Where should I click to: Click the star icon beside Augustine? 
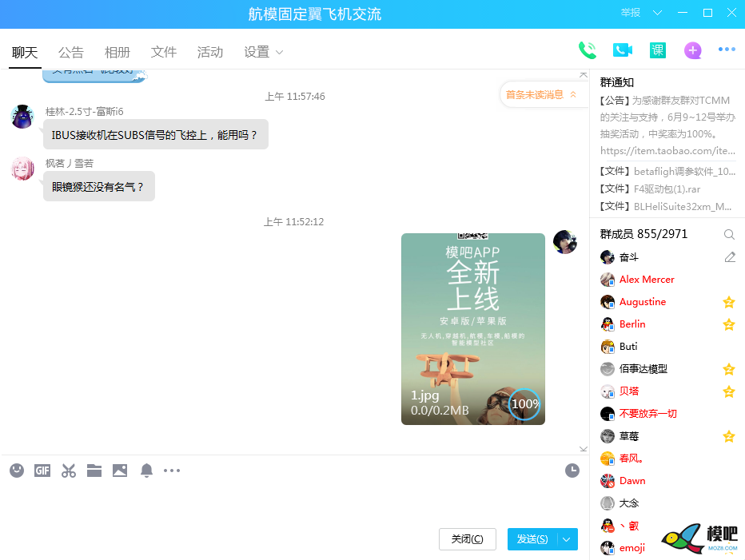point(729,302)
